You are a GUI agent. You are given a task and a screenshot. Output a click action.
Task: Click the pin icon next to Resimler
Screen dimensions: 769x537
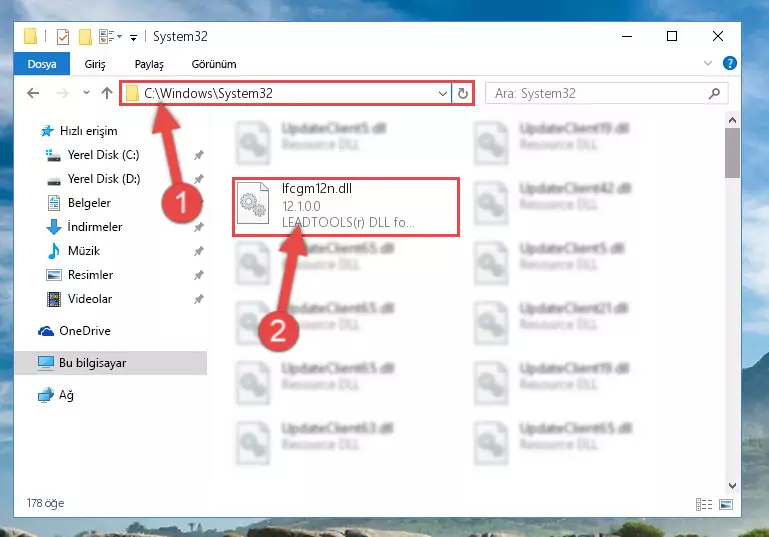(x=199, y=276)
